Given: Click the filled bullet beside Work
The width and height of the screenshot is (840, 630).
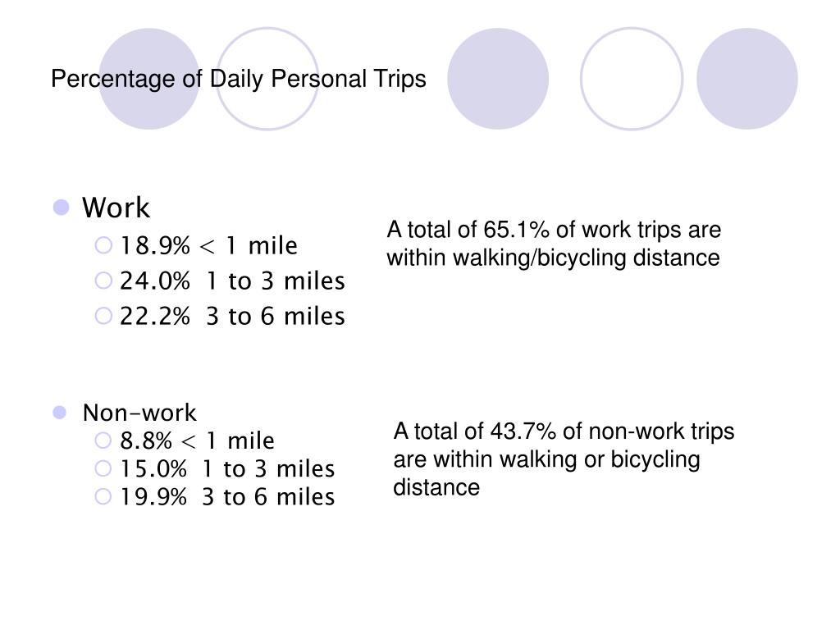Looking at the screenshot, I should pos(61,208).
